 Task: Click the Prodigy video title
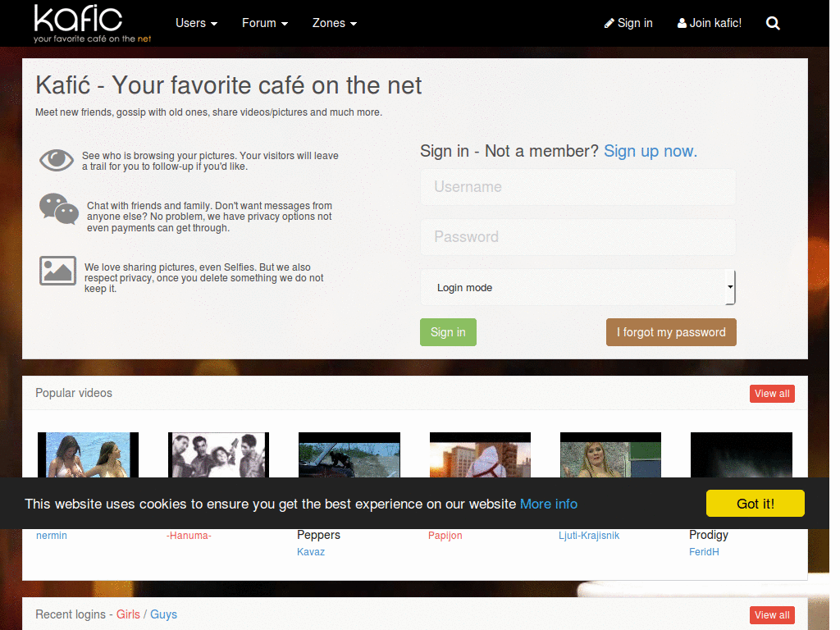709,535
